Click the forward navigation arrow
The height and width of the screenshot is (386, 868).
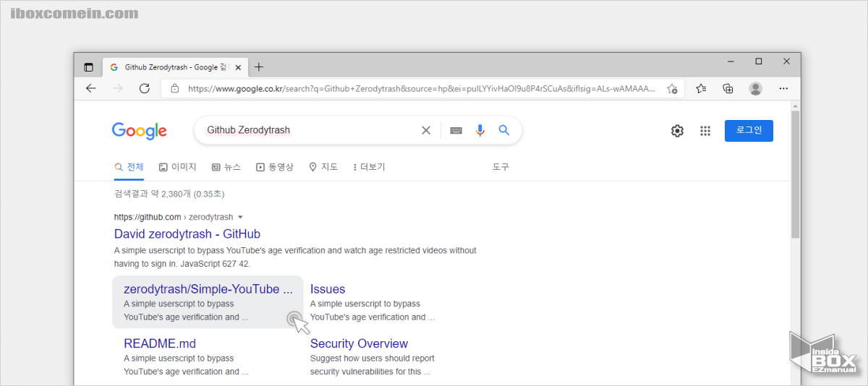[118, 88]
